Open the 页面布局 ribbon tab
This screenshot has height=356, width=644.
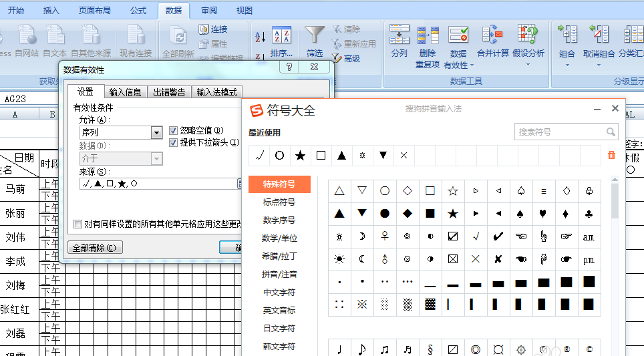94,10
